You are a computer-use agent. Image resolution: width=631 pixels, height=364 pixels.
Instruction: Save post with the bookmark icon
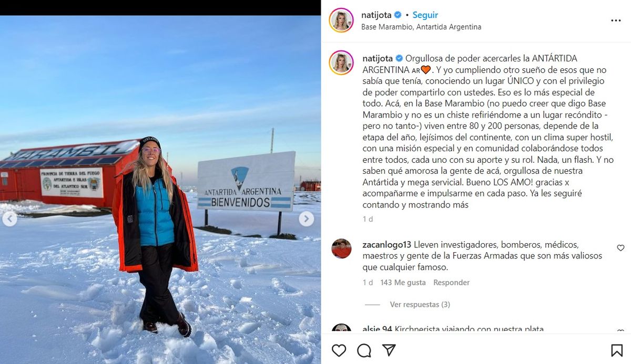617,350
